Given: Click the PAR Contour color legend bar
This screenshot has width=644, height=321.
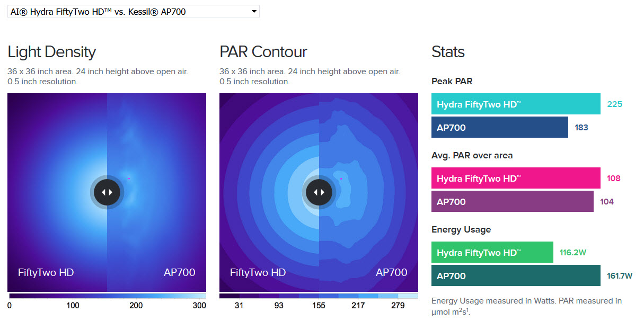Looking at the screenshot, I should (319, 296).
